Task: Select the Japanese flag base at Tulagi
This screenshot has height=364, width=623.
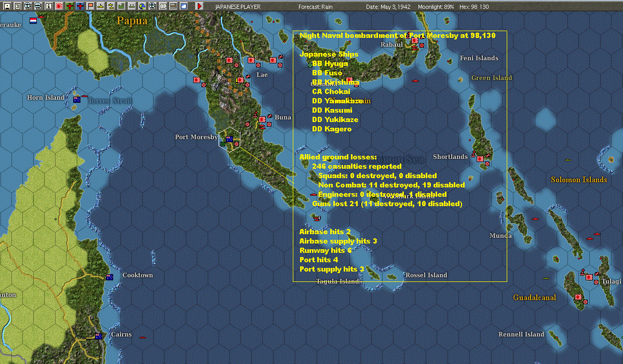Action: pos(590,277)
